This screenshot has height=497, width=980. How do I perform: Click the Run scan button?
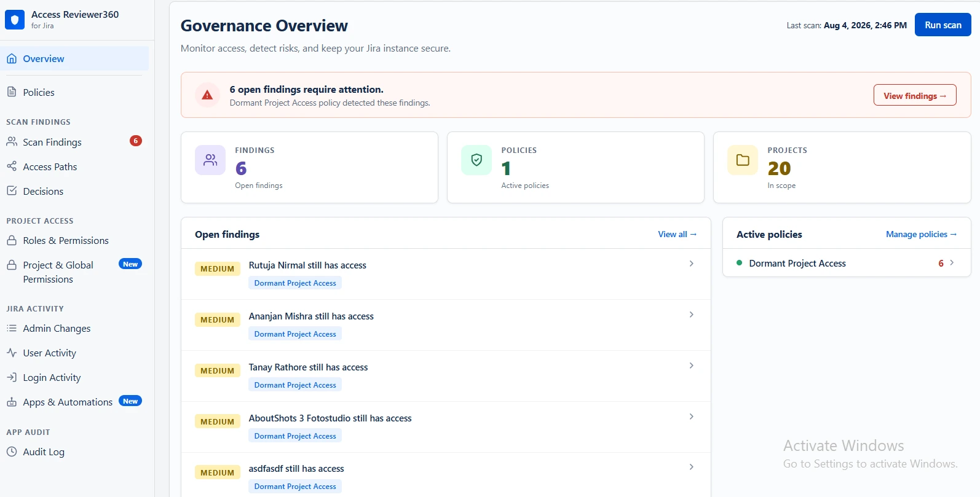point(942,25)
